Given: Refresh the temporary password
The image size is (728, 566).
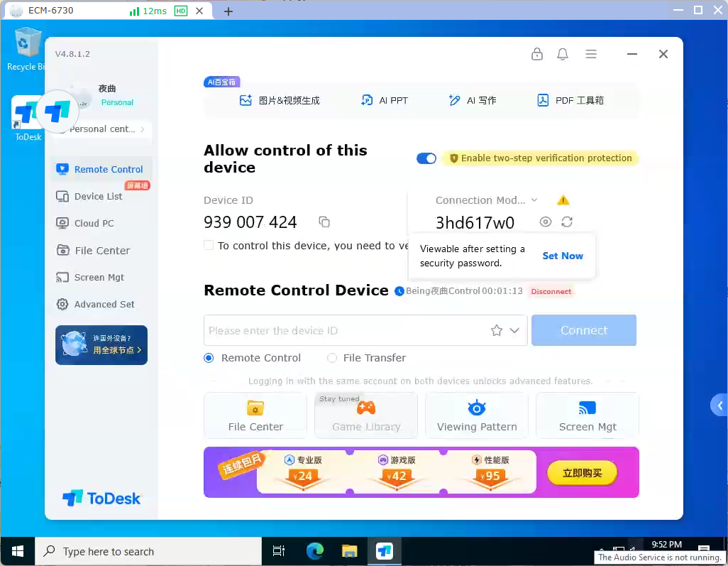Looking at the screenshot, I should pos(567,222).
